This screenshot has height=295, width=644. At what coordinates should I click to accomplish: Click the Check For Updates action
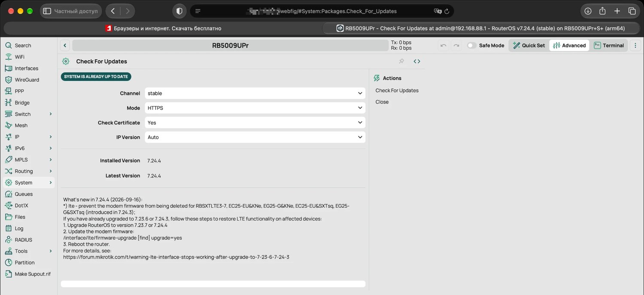pos(397,90)
